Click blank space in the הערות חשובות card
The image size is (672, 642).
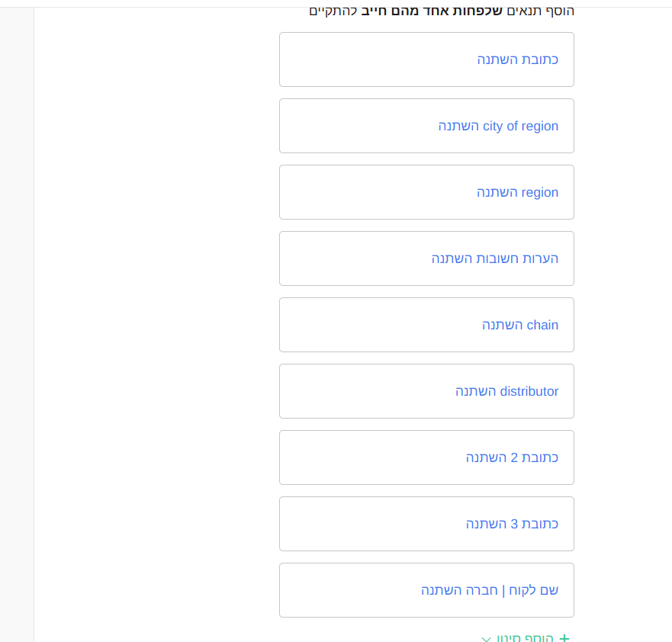point(352,258)
